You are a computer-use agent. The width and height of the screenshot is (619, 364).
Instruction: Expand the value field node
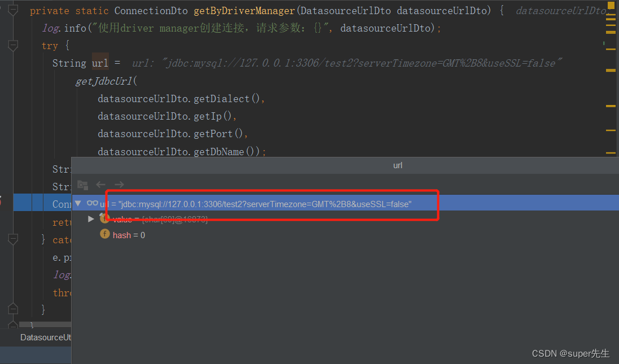91,219
